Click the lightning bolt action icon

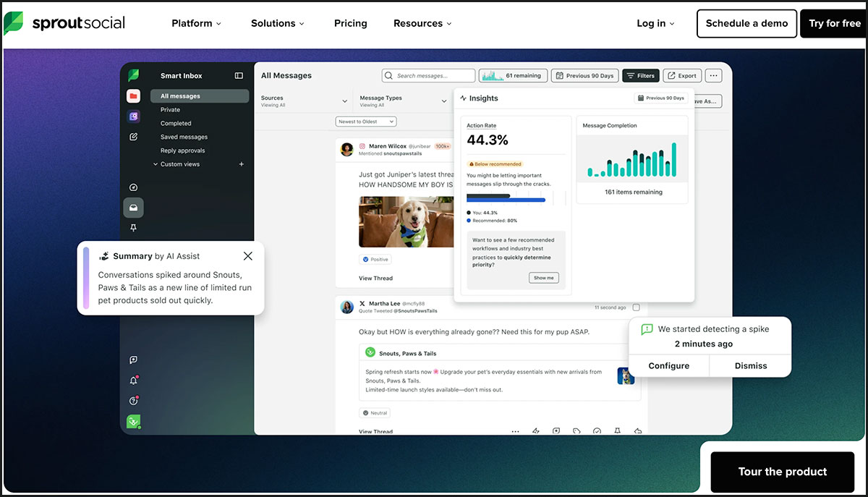536,430
